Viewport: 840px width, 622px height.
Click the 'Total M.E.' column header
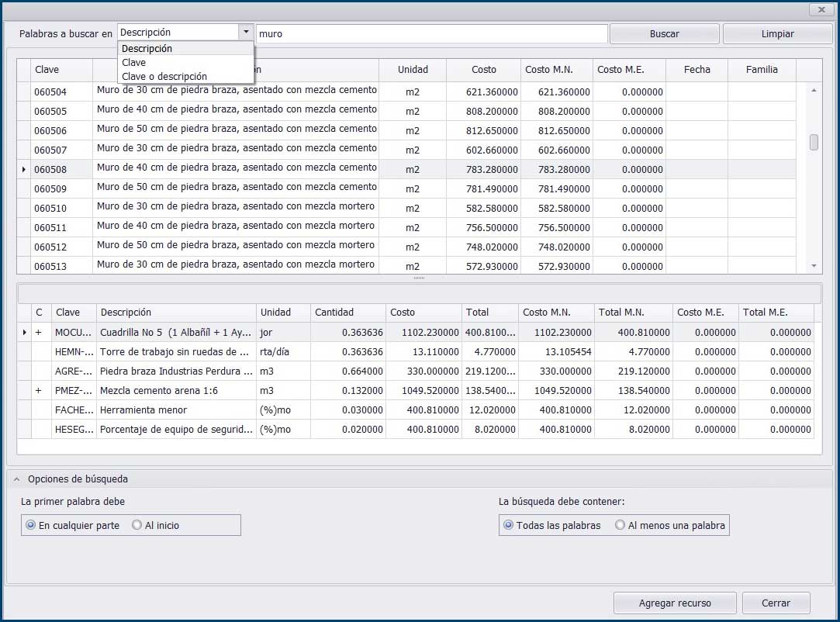(x=776, y=313)
